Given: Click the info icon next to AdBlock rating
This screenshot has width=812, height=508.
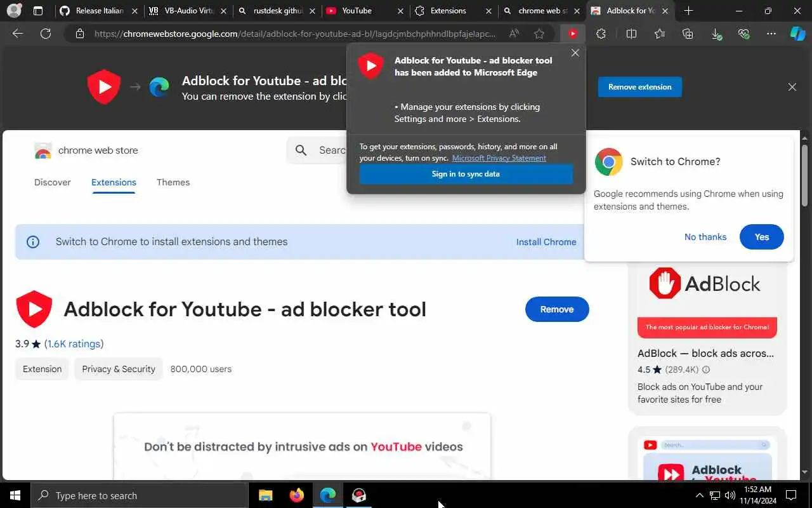Looking at the screenshot, I should (x=706, y=370).
